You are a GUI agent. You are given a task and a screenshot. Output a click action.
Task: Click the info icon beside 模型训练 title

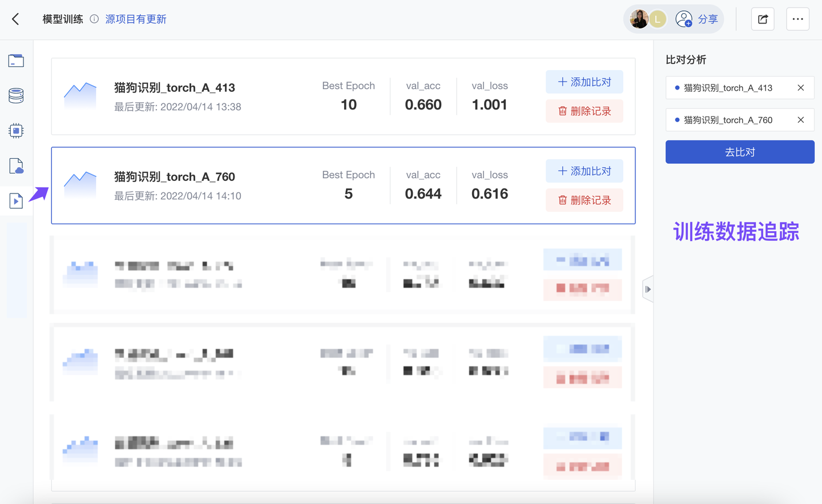(94, 19)
